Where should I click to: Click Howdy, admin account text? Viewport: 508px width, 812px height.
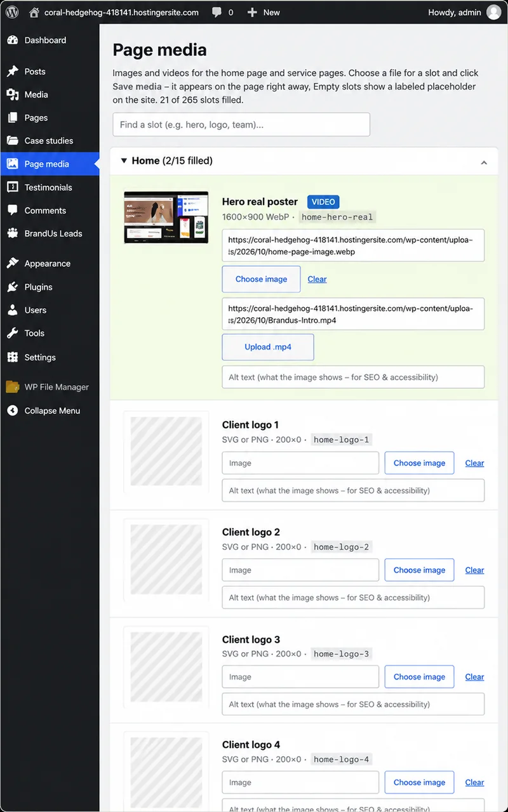(x=455, y=12)
